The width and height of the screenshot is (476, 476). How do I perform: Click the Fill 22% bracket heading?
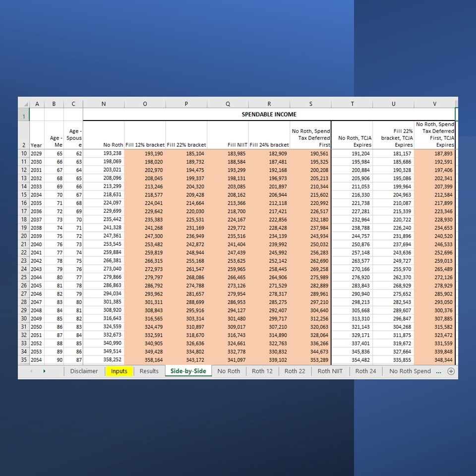click(186, 135)
